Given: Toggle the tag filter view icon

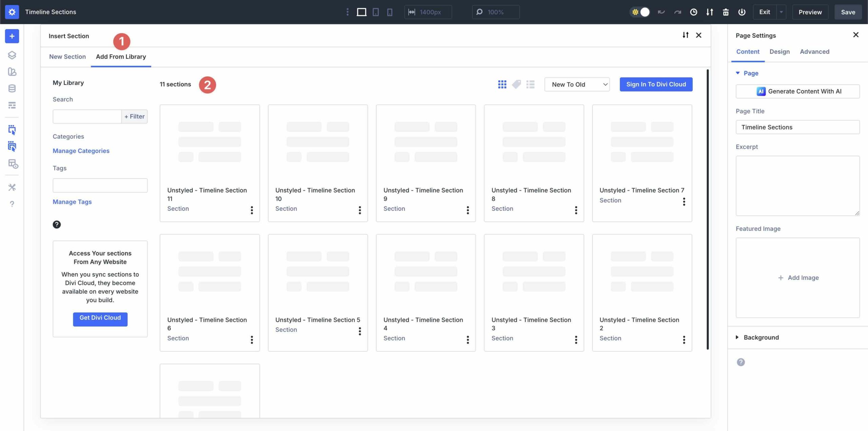Looking at the screenshot, I should click(x=516, y=84).
